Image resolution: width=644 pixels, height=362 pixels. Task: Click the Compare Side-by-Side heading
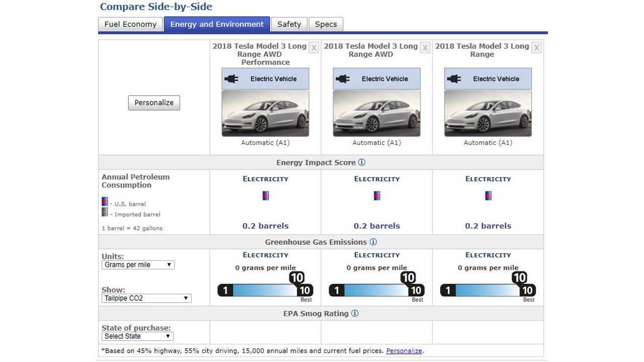(156, 7)
